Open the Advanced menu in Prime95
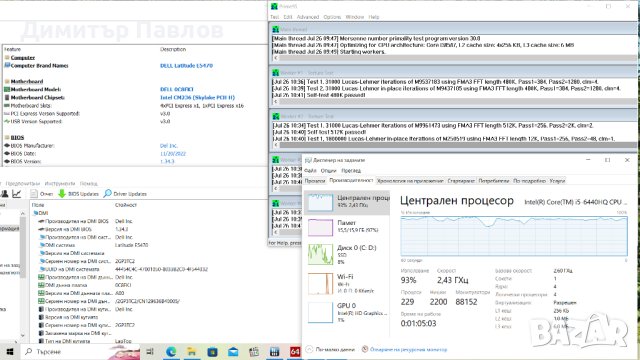640x360 pixels. (308, 17)
